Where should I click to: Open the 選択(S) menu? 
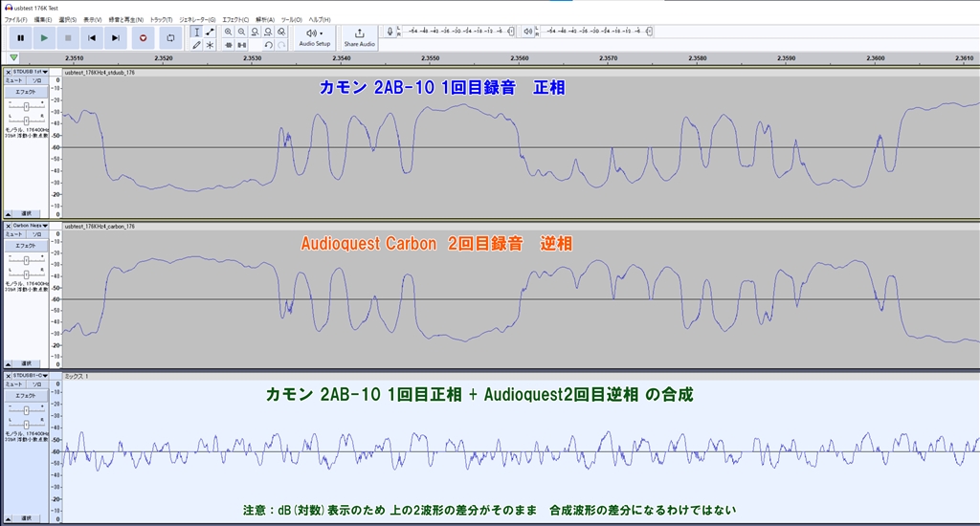coord(68,20)
